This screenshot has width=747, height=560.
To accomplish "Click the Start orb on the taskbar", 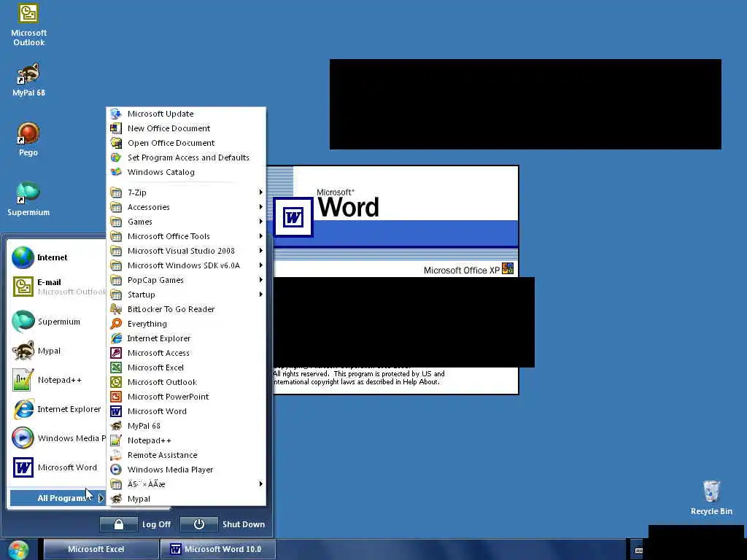I will 18,550.
